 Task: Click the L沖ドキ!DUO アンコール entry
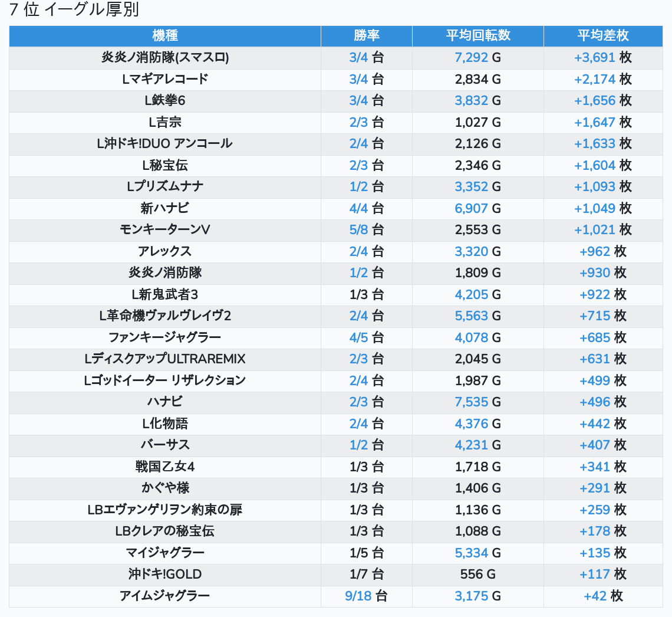[x=164, y=144]
